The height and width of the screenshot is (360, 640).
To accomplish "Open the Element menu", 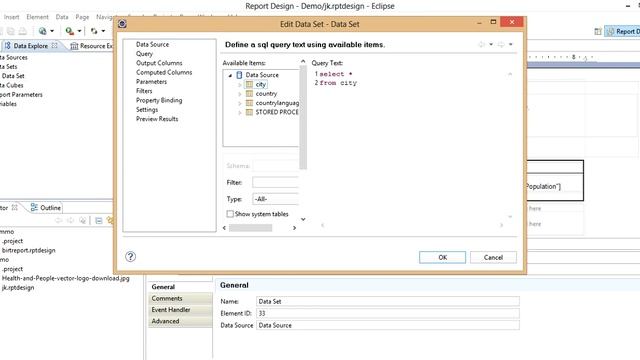I will [37, 17].
